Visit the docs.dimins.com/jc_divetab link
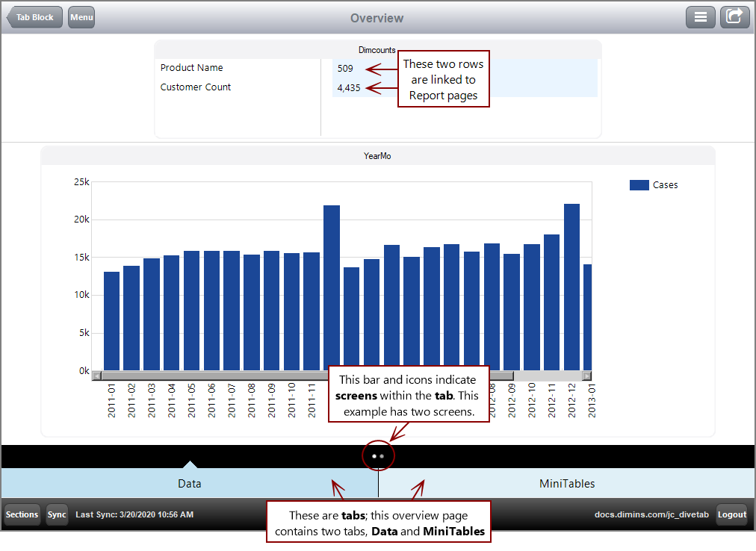This screenshot has height=551, width=756. point(651,514)
